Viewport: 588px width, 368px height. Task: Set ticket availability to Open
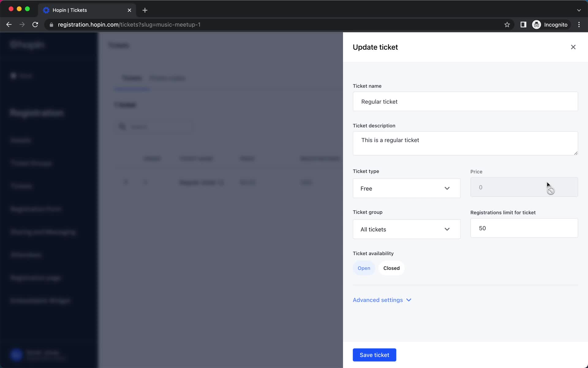(364, 268)
